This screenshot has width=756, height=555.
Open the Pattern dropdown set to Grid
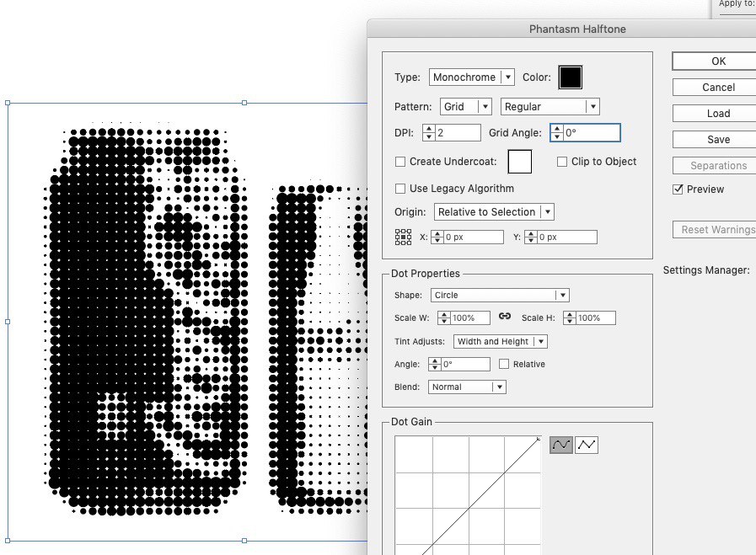pos(465,106)
